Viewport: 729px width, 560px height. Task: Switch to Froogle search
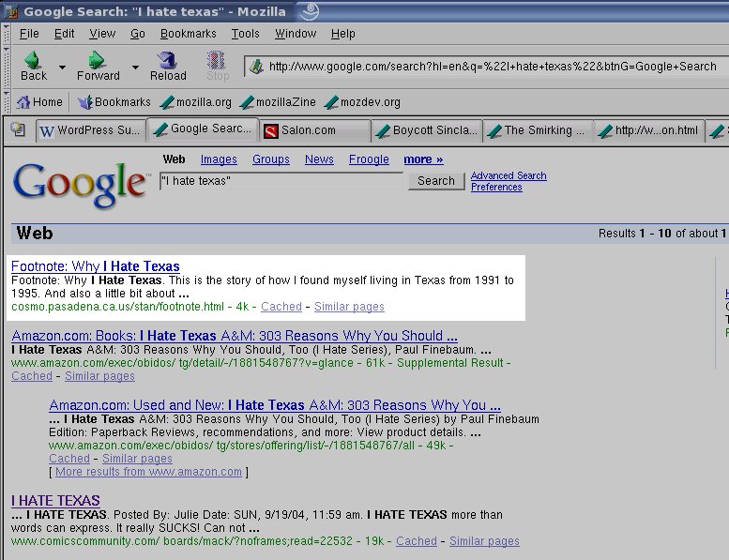[x=369, y=159]
